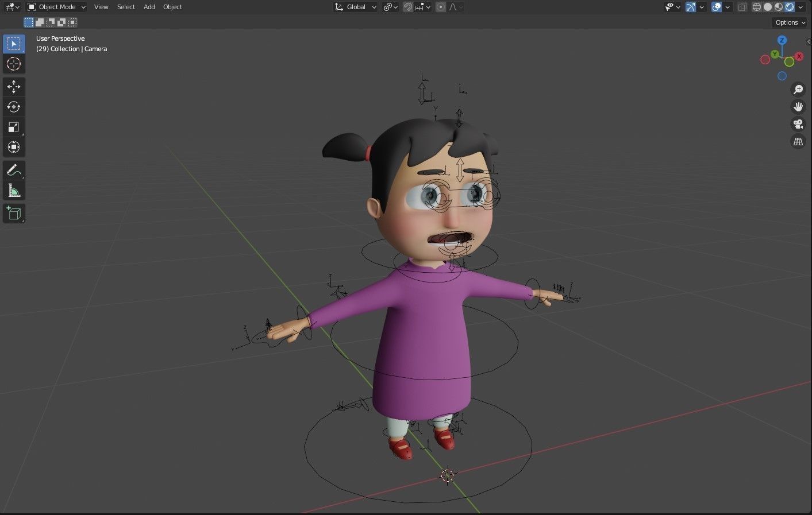Viewport: 812px width, 515px height.
Task: Click the zoom magnifier viewport icon
Action: coord(798,90)
